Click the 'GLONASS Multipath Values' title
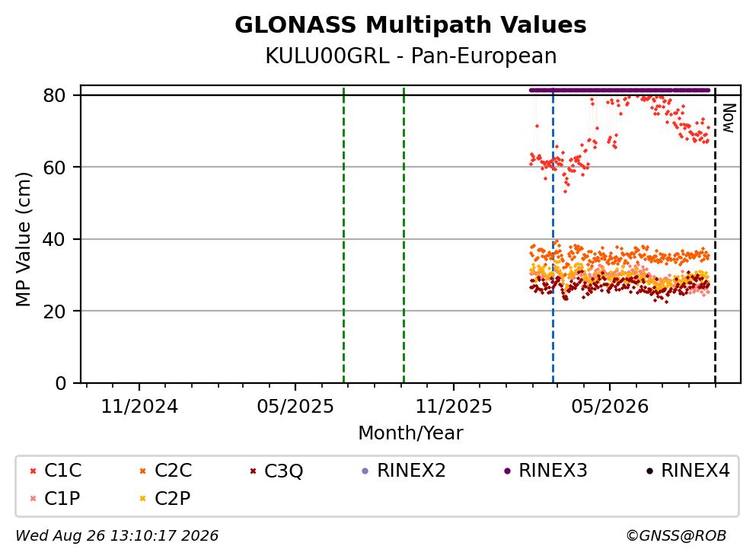The height and width of the screenshot is (559, 756). point(411,24)
